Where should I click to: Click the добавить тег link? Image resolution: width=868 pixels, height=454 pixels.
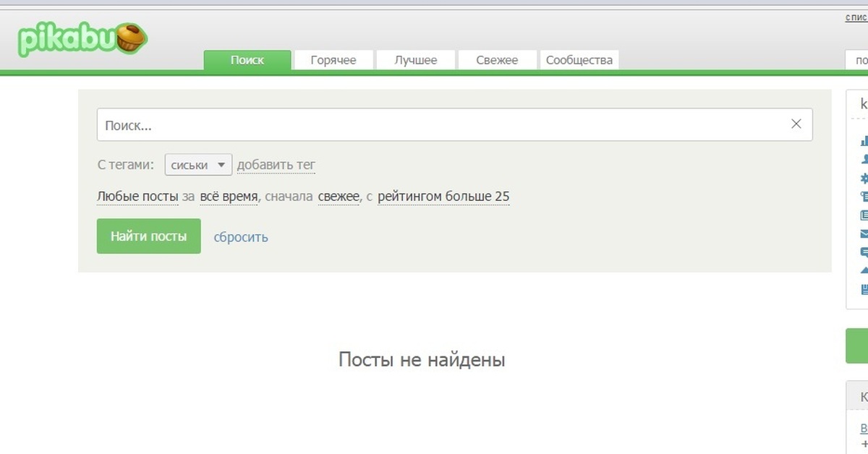(276, 165)
